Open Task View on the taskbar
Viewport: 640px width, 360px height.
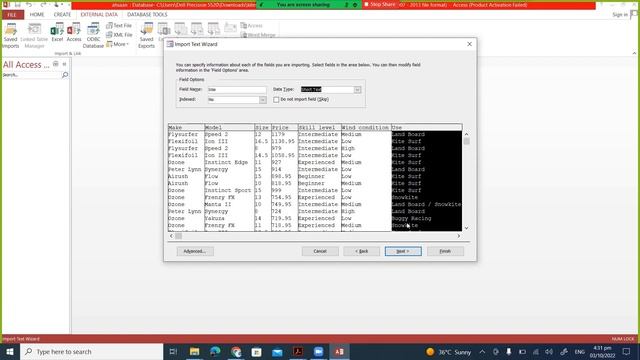(173, 351)
